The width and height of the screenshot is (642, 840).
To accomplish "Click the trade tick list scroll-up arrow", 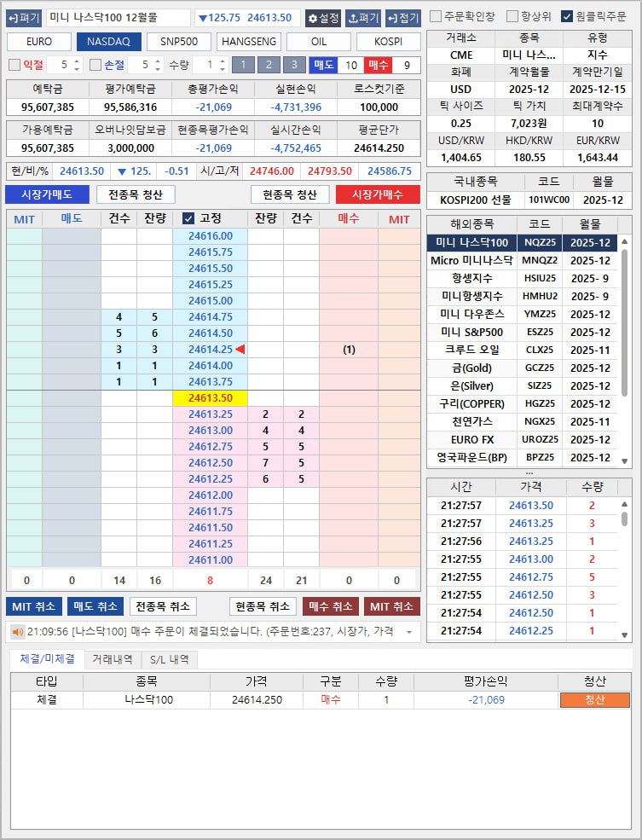I will (624, 504).
